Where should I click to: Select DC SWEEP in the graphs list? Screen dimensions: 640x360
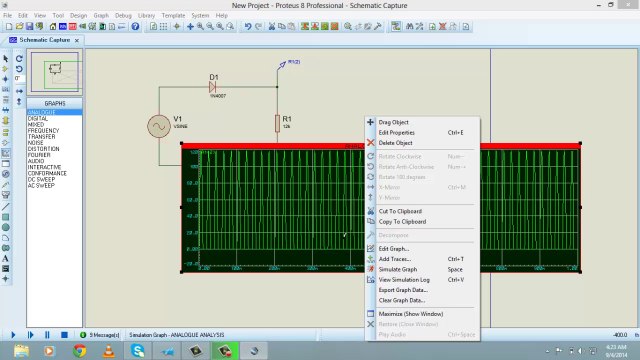pyautogui.click(x=41, y=180)
